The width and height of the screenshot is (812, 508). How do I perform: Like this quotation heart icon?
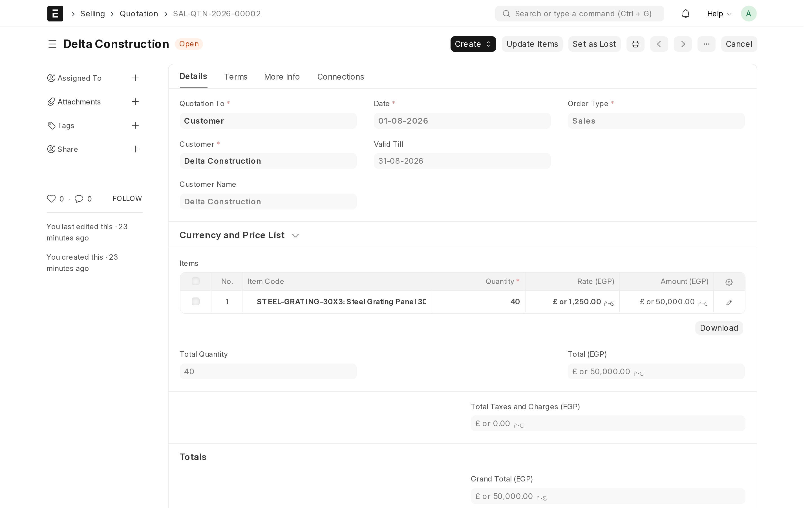click(x=51, y=199)
